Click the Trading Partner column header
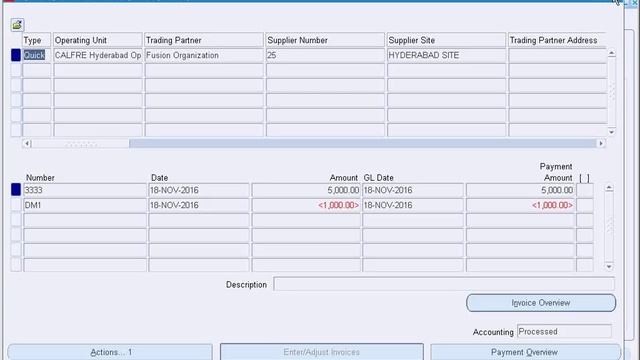 coord(204,40)
